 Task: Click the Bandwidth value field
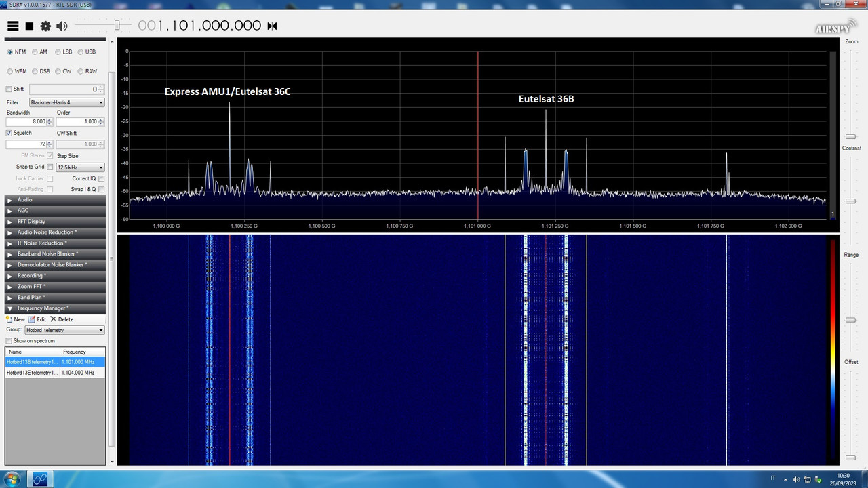26,122
